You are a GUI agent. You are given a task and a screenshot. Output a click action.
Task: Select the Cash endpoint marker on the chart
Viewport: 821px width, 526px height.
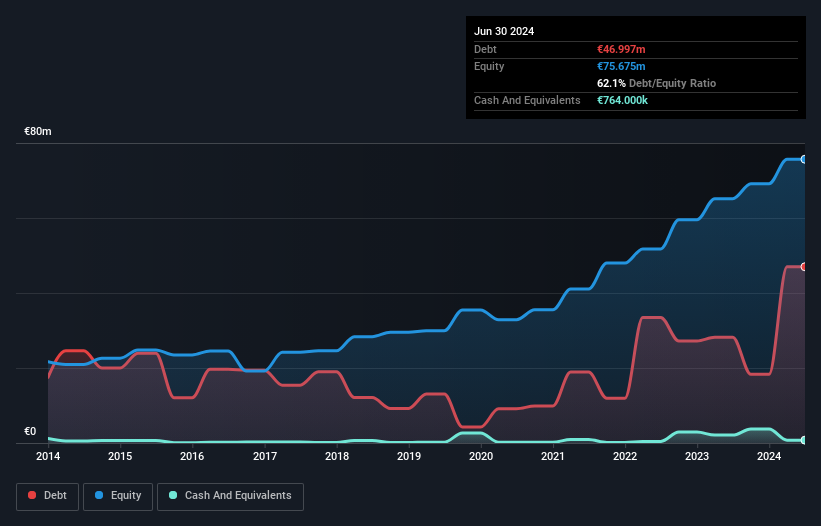[x=804, y=440]
